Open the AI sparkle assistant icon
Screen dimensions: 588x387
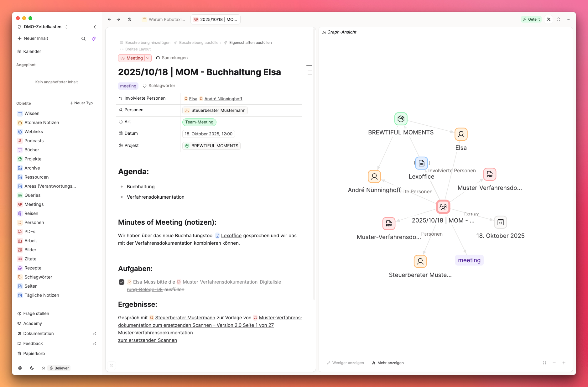click(x=94, y=39)
